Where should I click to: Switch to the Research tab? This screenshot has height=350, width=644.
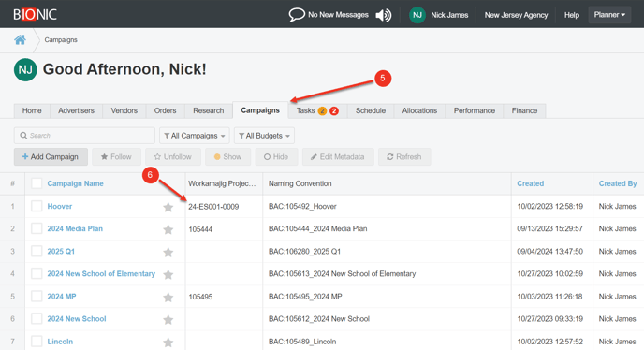(x=208, y=110)
